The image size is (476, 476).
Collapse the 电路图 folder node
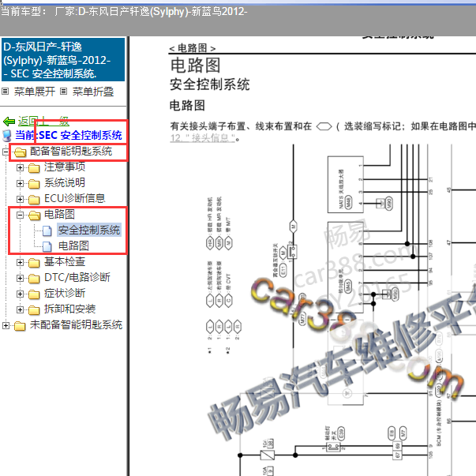pyautogui.click(x=20, y=215)
